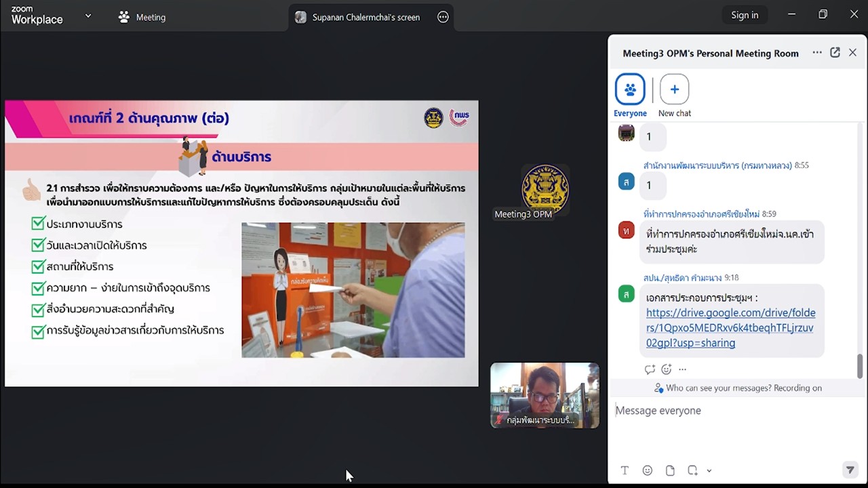This screenshot has width=868, height=488.
Task: Click the Sign in button
Action: 745,14
